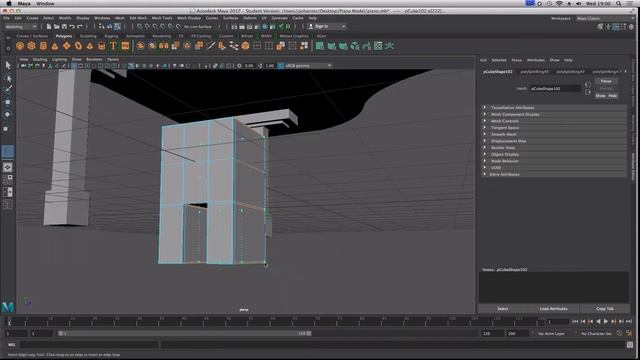
Task: Click the Play forwards button
Action: 606,322
